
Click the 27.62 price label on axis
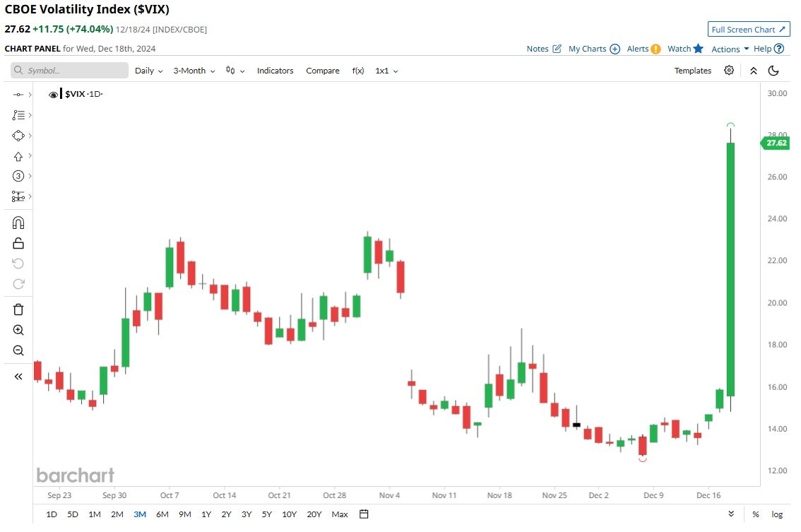coord(776,143)
